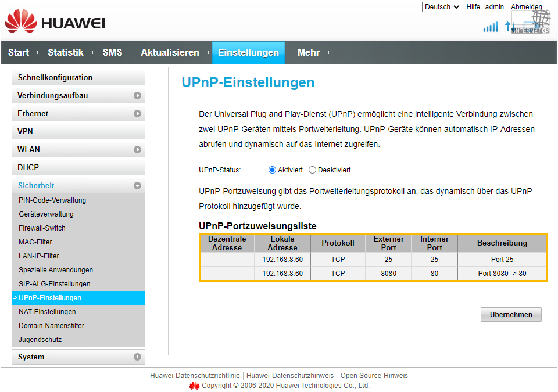Open the Open Source-Hinweis footer link

tap(374, 376)
